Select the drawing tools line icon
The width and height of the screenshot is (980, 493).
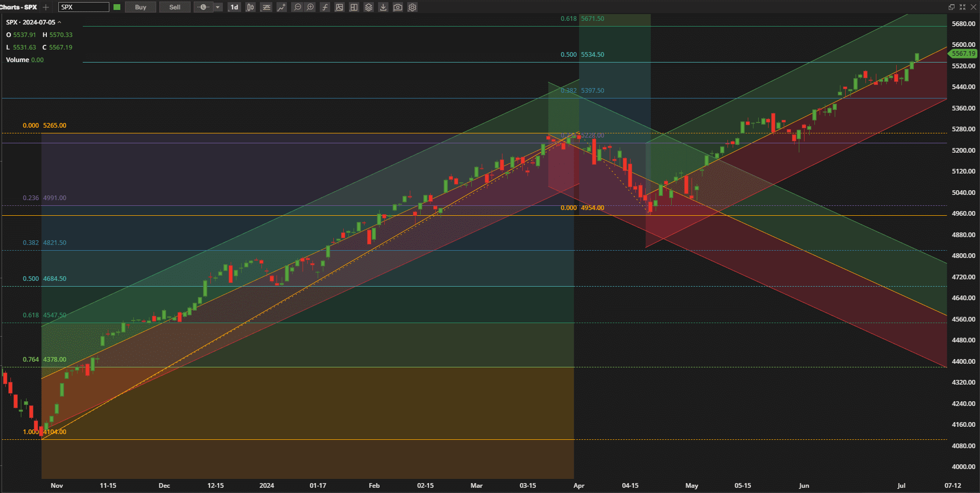coord(282,7)
